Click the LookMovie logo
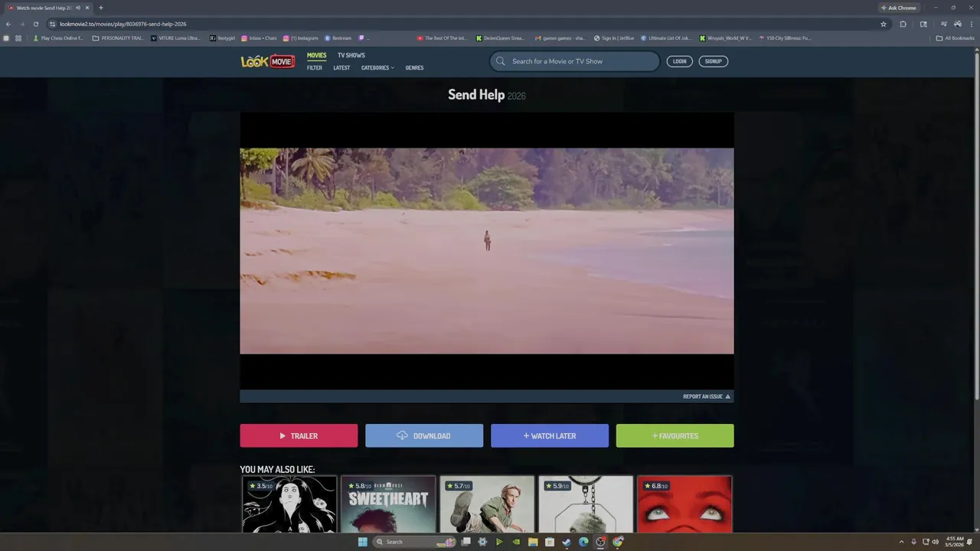The image size is (980, 551). pyautogui.click(x=268, y=61)
